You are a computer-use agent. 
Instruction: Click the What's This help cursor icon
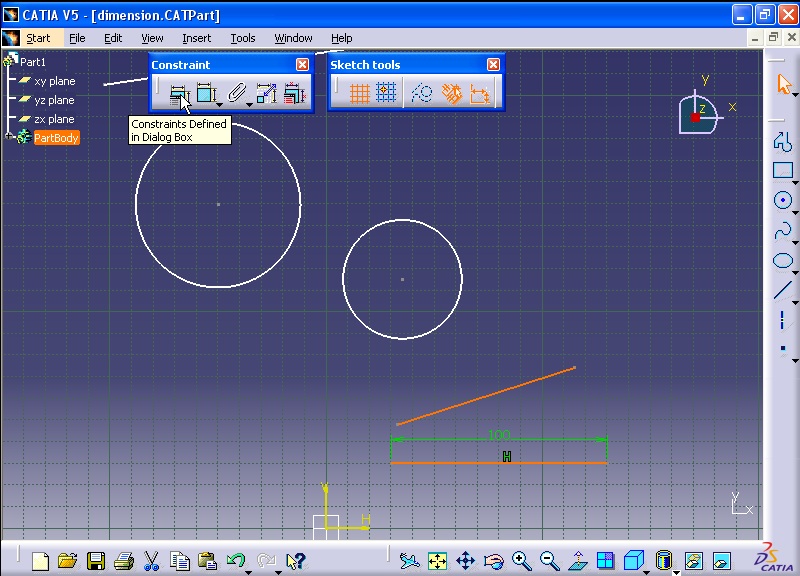point(295,561)
